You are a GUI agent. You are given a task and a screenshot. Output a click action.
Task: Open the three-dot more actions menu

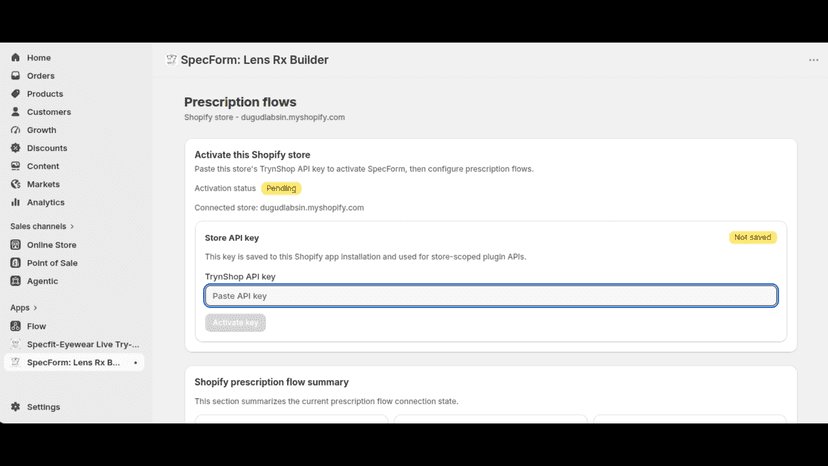[x=813, y=60]
